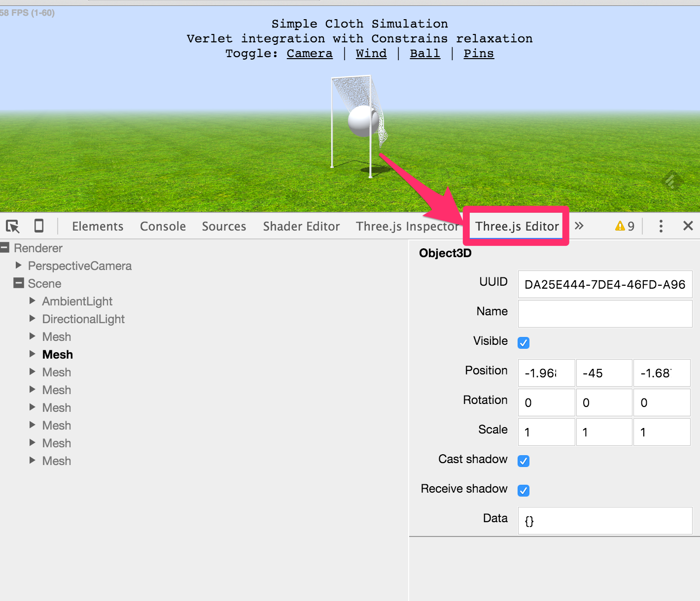The width and height of the screenshot is (700, 601).
Task: Click the Data field containing {}
Action: pos(605,521)
